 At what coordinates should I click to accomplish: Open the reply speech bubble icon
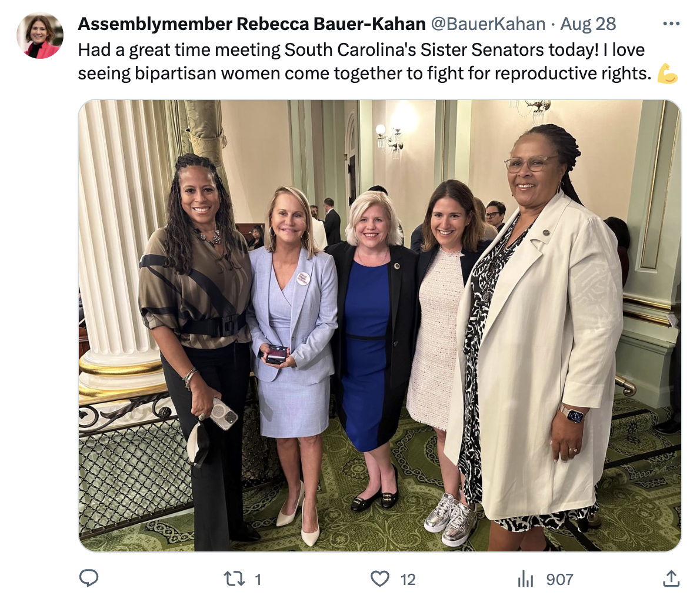click(88, 578)
